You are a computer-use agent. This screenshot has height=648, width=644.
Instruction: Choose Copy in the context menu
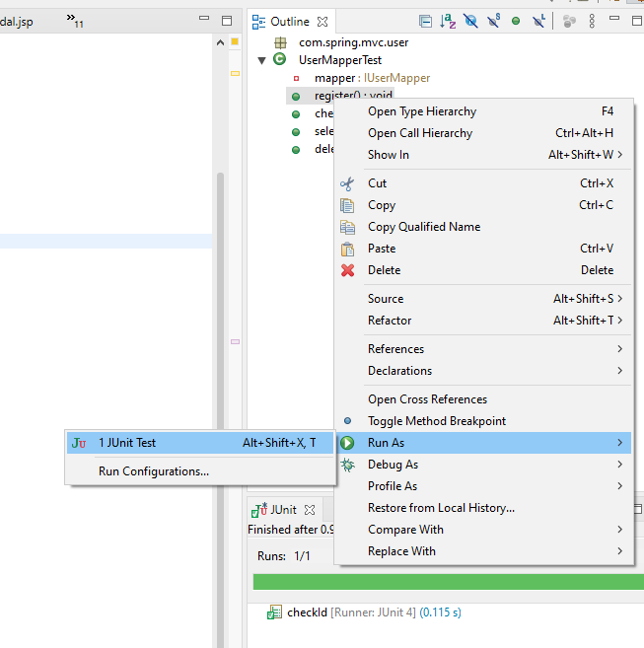tap(483, 205)
